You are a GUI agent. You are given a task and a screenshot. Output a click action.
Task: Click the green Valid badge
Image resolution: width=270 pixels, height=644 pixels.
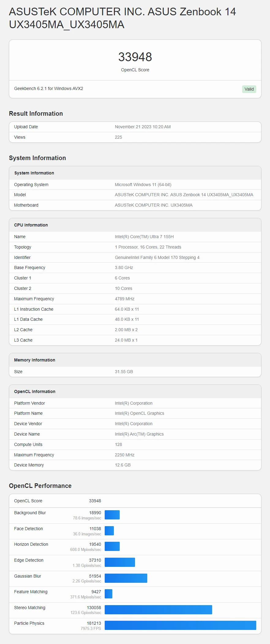tap(249, 89)
